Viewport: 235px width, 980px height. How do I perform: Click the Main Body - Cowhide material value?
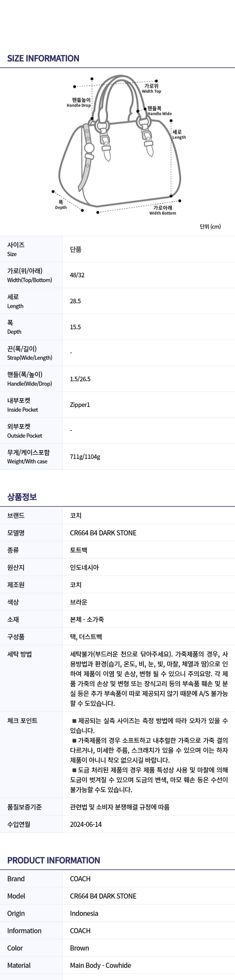(101, 965)
